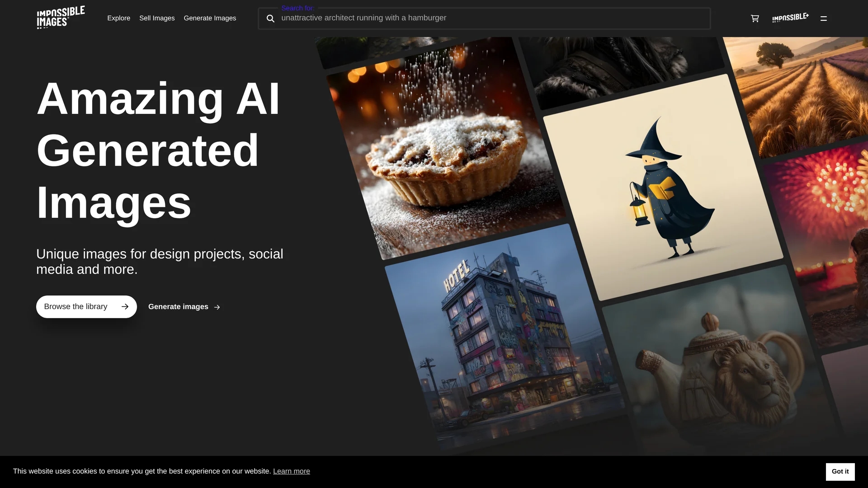868x488 pixels.
Task: Click the cookie notice message text
Action: coord(142,471)
